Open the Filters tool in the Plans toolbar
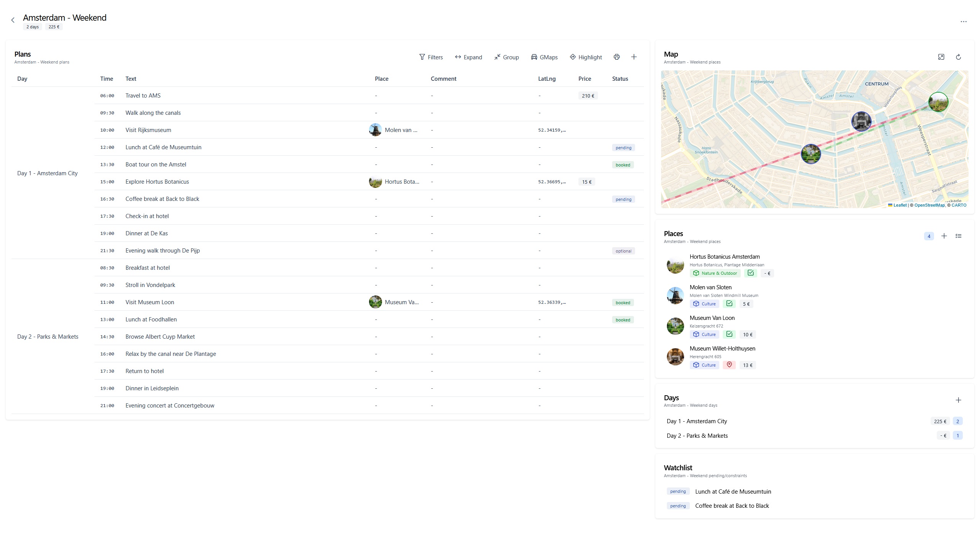The width and height of the screenshot is (980, 551). [x=431, y=57]
